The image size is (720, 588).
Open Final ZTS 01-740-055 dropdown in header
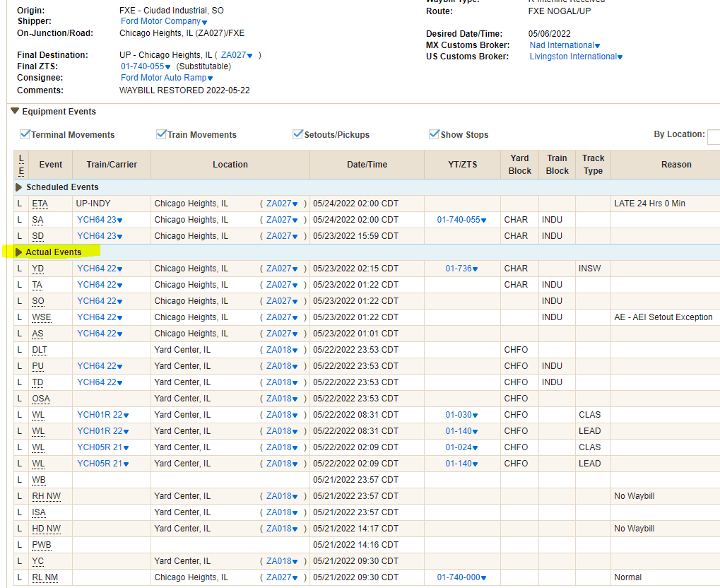(x=145, y=66)
